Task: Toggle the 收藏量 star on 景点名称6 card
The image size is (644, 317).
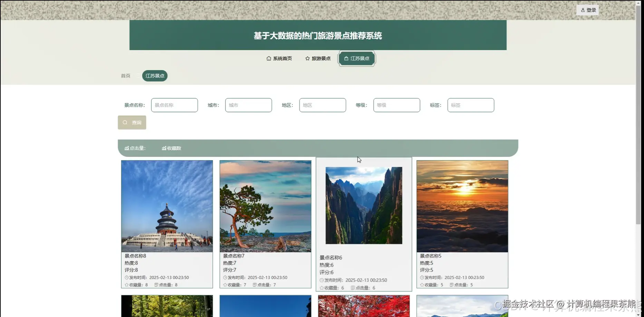Action: pyautogui.click(x=321, y=288)
